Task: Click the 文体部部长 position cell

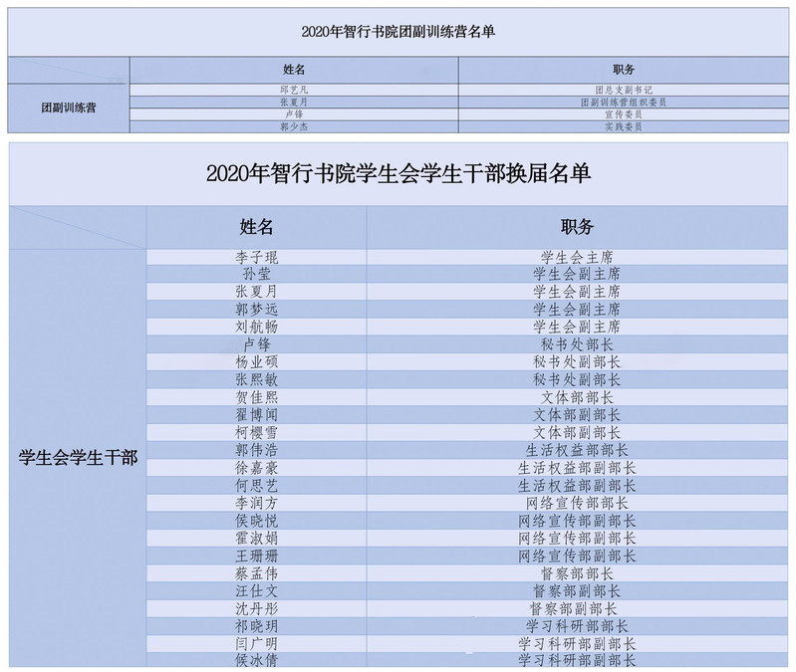Action: 577,397
